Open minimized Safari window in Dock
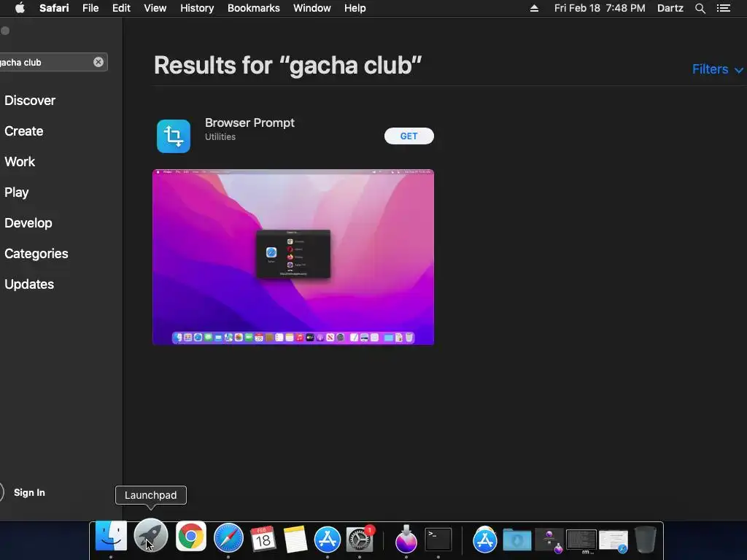 click(614, 541)
